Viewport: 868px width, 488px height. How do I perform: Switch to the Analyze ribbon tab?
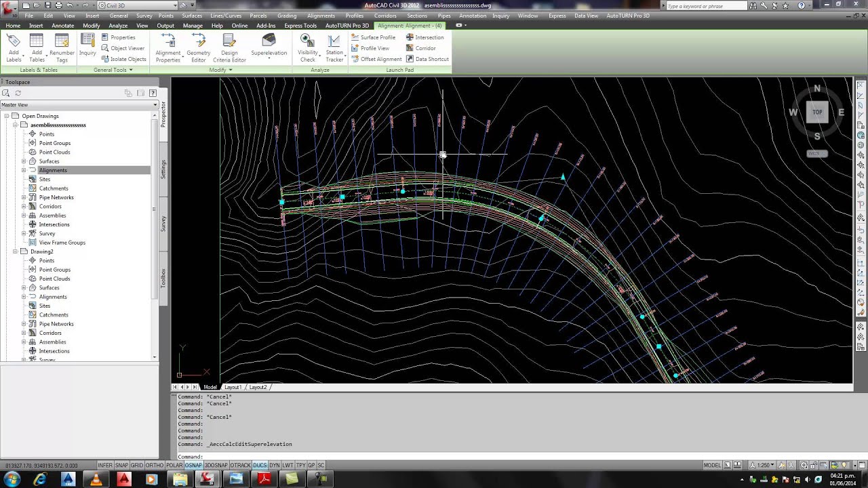(x=118, y=26)
